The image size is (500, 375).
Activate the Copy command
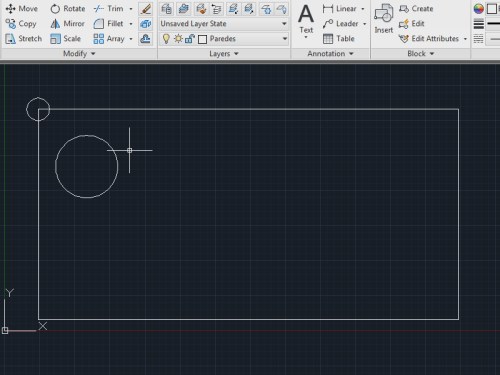[21, 24]
